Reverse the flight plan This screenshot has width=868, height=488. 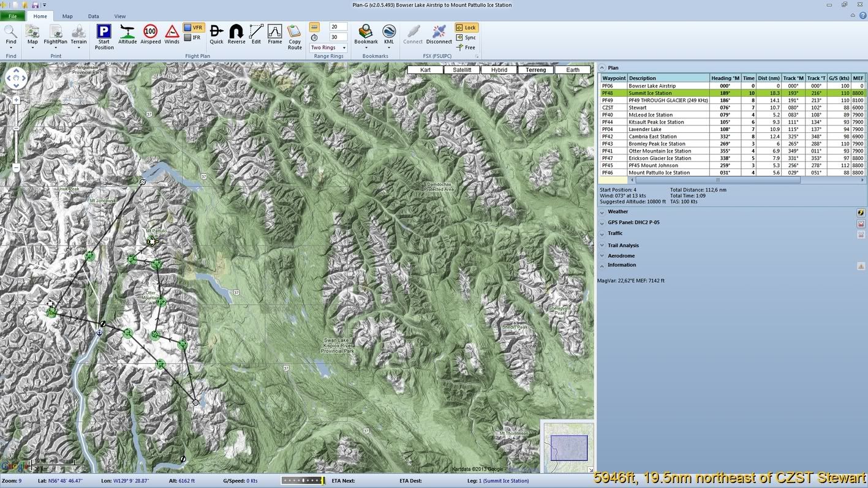click(236, 31)
